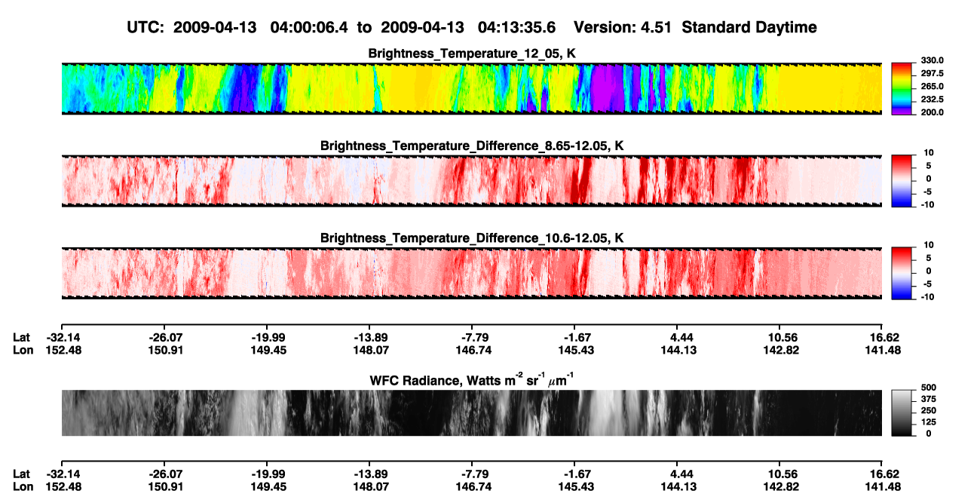Click the rainbow brightness temperature color bar

pyautogui.click(x=902, y=88)
